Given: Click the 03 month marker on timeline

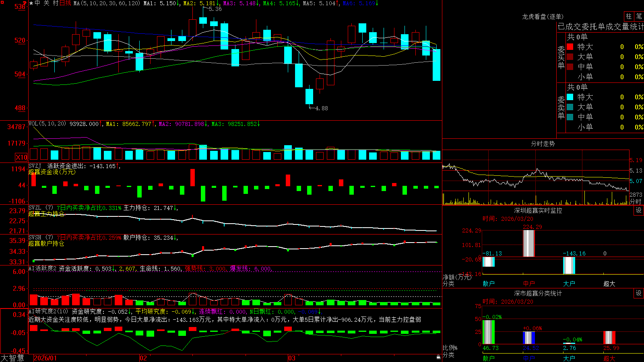Looking at the screenshot, I should (292, 358).
